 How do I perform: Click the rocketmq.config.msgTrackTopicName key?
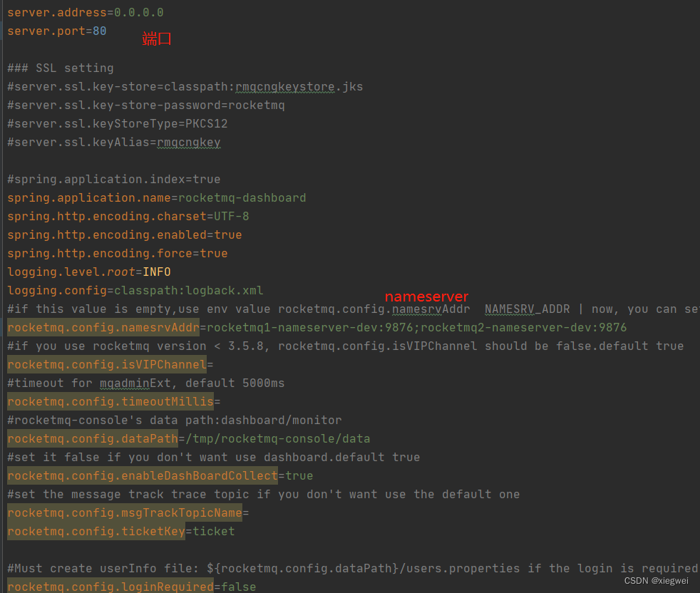pos(125,513)
